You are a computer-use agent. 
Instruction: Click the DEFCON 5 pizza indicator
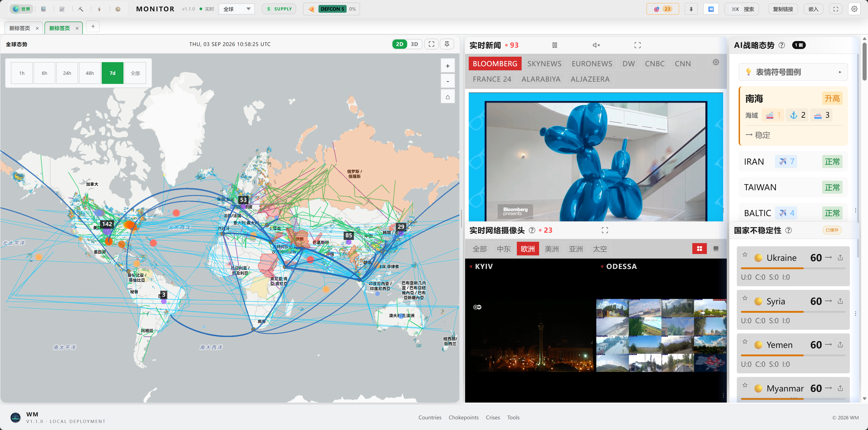(x=332, y=9)
